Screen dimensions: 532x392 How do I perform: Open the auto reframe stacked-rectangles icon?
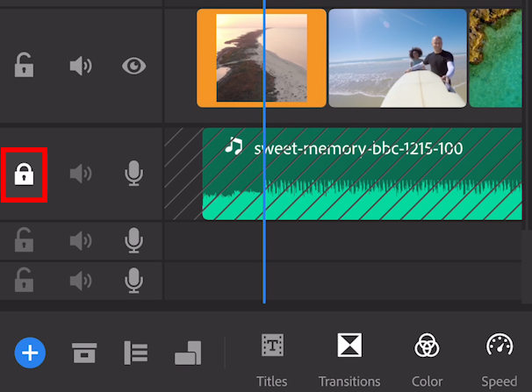pyautogui.click(x=188, y=353)
